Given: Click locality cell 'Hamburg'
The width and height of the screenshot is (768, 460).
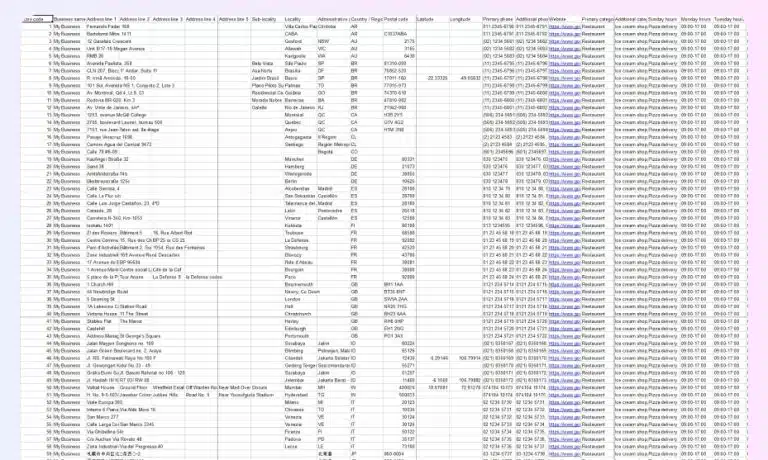Looking at the screenshot, I should [x=294, y=167].
